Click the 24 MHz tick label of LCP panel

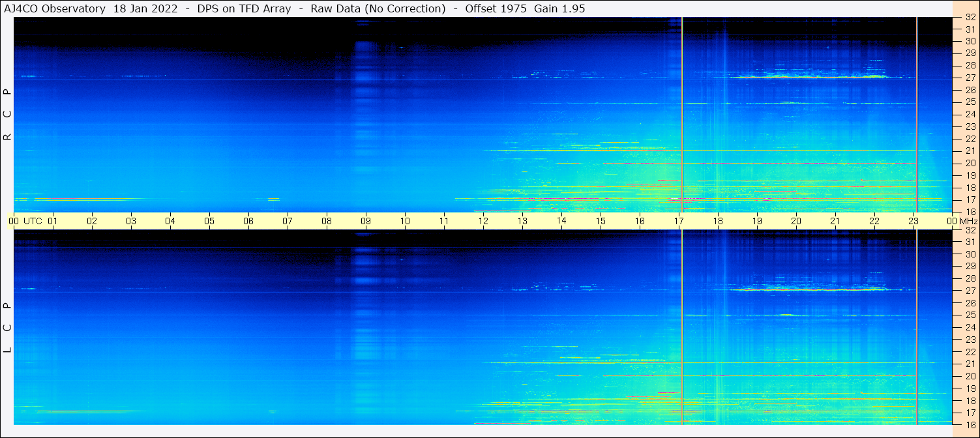click(x=970, y=327)
